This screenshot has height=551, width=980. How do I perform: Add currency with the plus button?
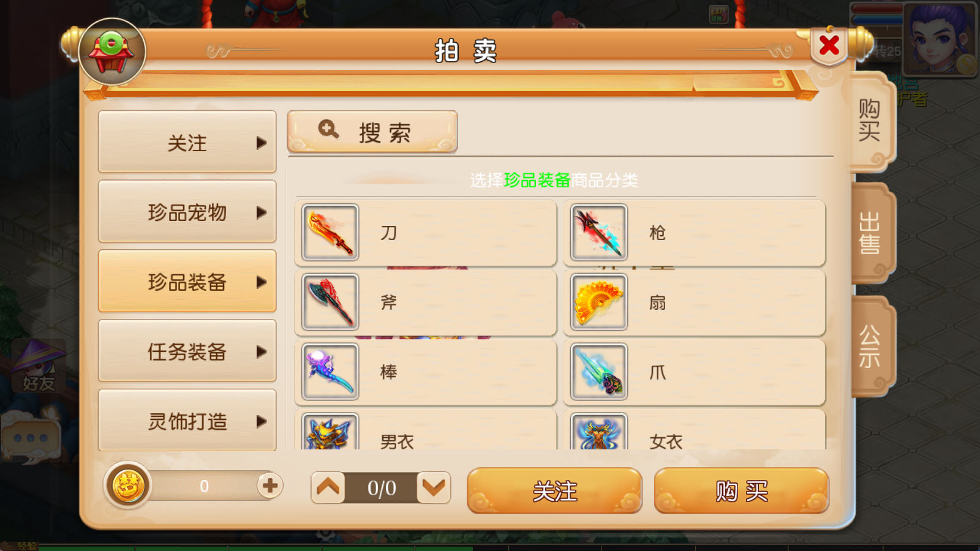[269, 486]
